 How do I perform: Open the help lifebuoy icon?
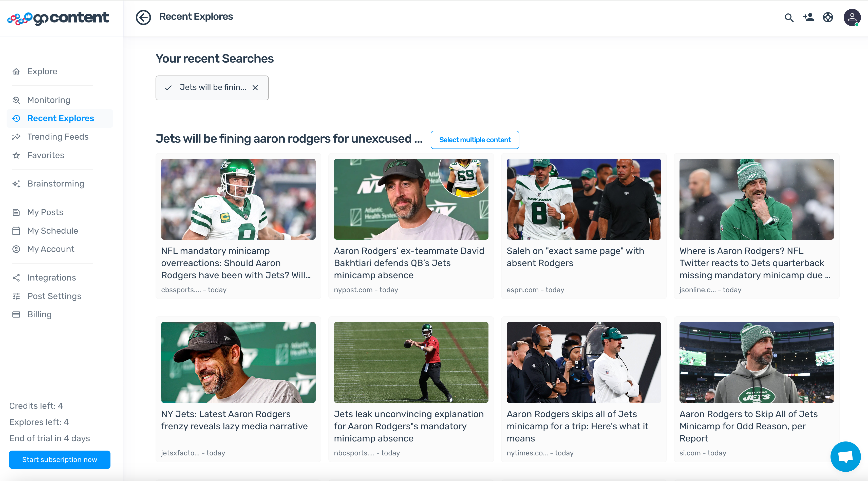(x=828, y=17)
